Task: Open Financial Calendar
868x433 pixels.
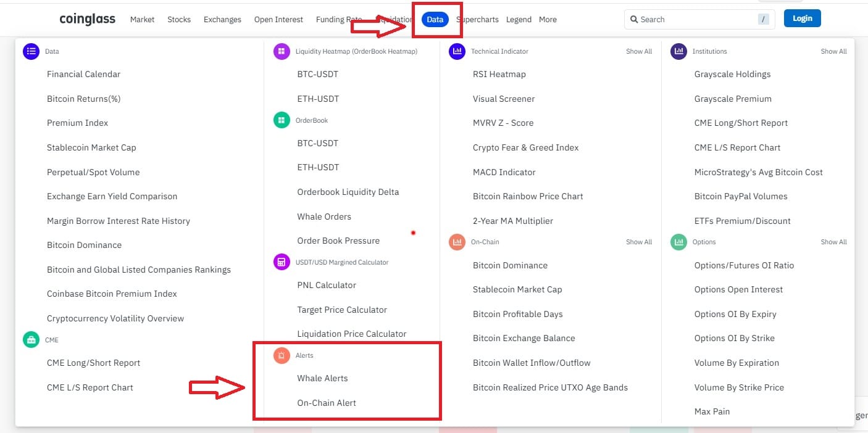Action: [x=83, y=74]
